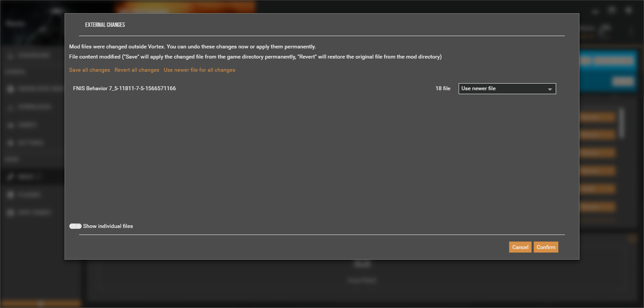This screenshot has height=308, width=644.
Task: Open Dashboard from the sidebar
Action: pos(33,55)
